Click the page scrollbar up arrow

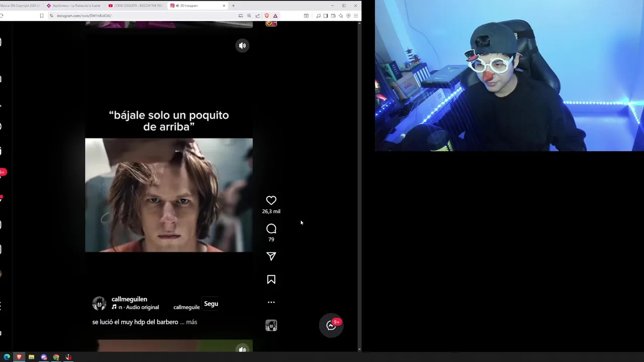tap(359, 23)
